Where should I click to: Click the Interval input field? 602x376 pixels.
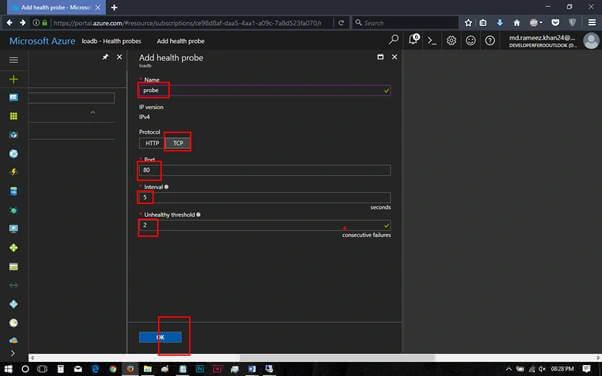pos(265,197)
